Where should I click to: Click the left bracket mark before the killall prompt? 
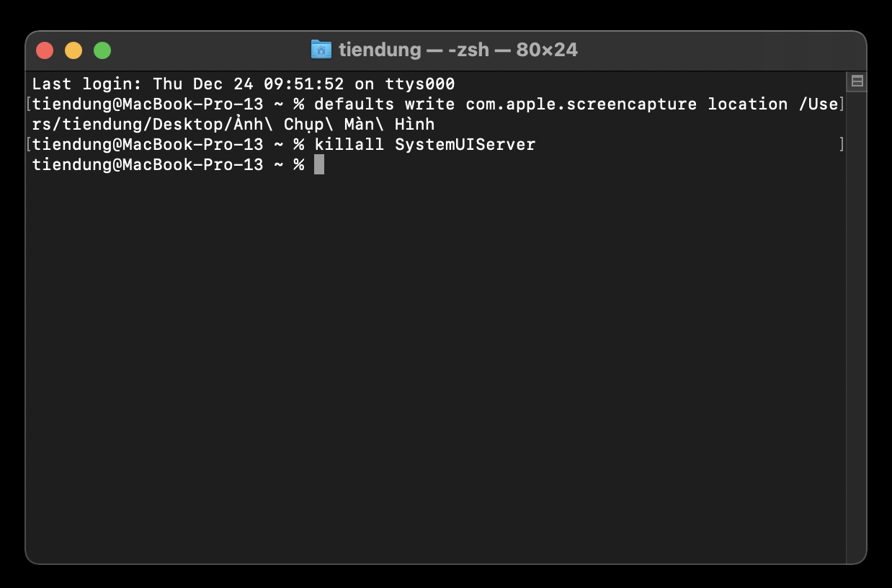click(x=28, y=144)
